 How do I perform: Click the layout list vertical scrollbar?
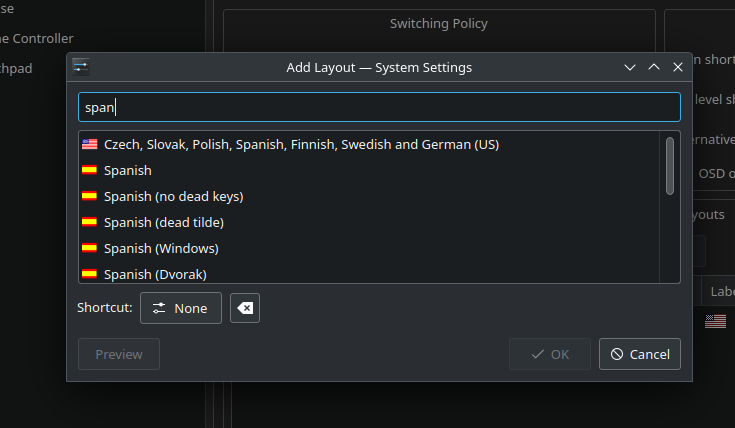[x=669, y=165]
